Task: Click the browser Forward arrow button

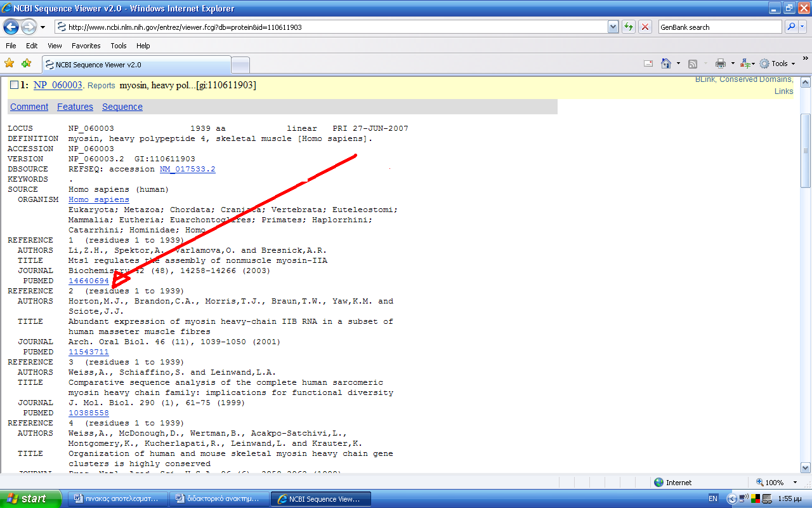Action: 29,27
